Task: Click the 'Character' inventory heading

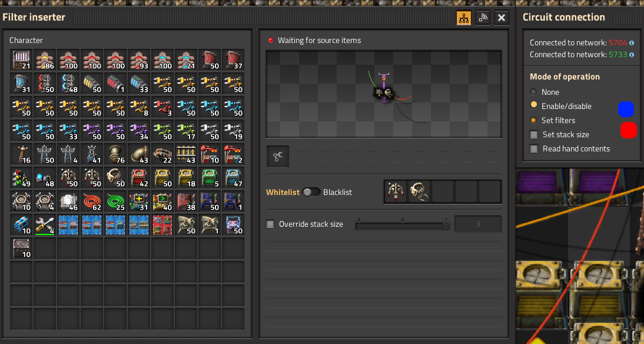Action: tap(26, 40)
